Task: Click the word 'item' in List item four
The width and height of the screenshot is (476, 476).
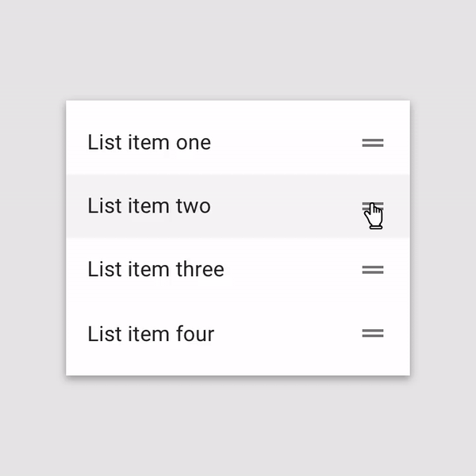Action: (x=148, y=334)
